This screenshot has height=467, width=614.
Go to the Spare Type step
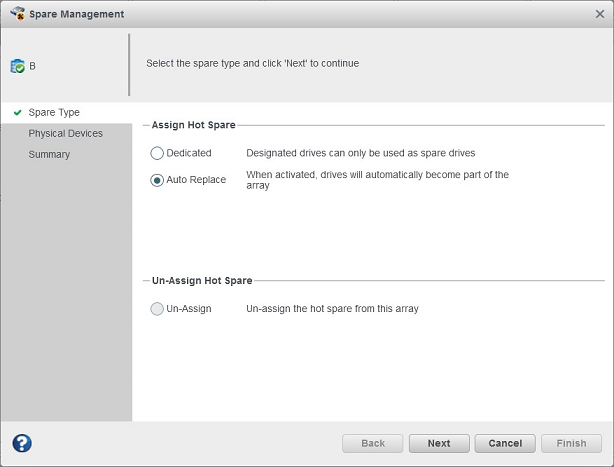click(x=54, y=113)
